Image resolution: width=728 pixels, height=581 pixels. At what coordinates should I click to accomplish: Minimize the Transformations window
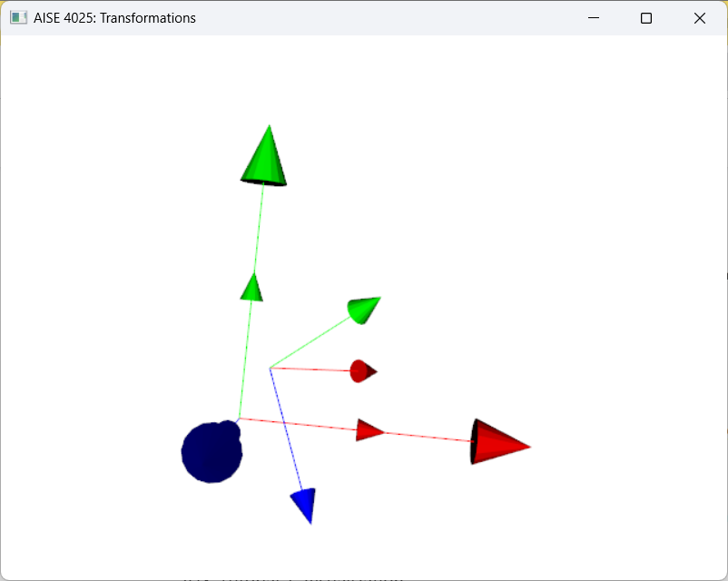(593, 17)
